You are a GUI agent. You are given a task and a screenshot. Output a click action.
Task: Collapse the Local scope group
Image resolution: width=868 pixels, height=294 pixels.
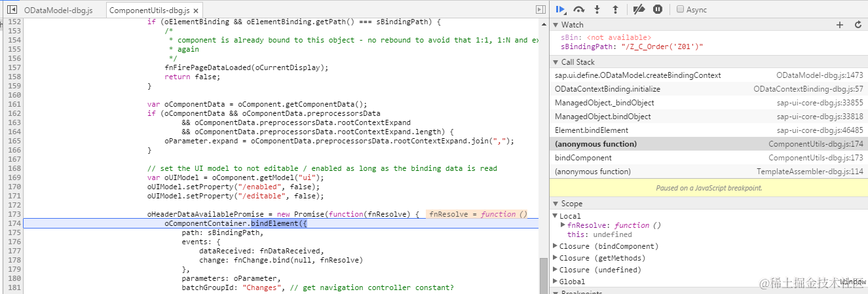tap(556, 216)
